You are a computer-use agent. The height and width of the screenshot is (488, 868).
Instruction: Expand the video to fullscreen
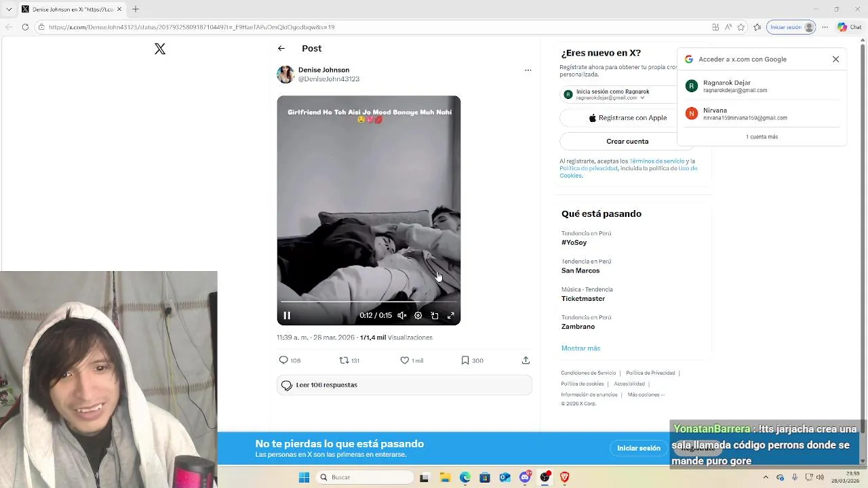(451, 315)
